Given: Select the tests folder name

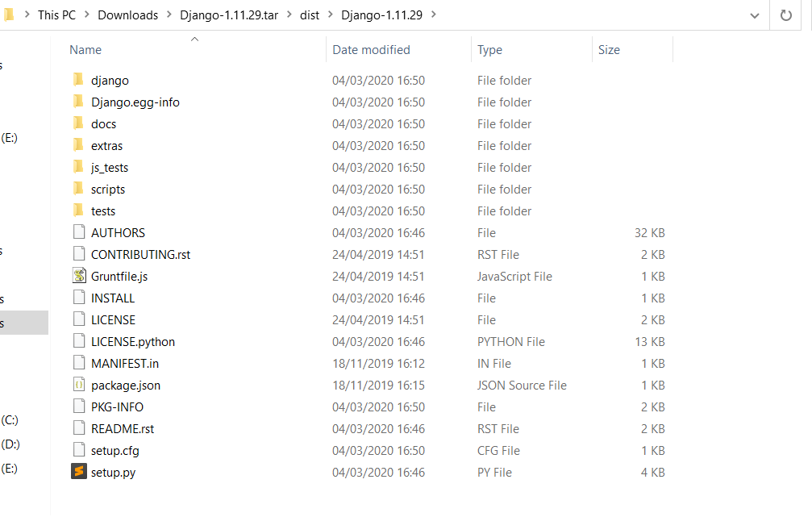Looking at the screenshot, I should pos(103,211).
